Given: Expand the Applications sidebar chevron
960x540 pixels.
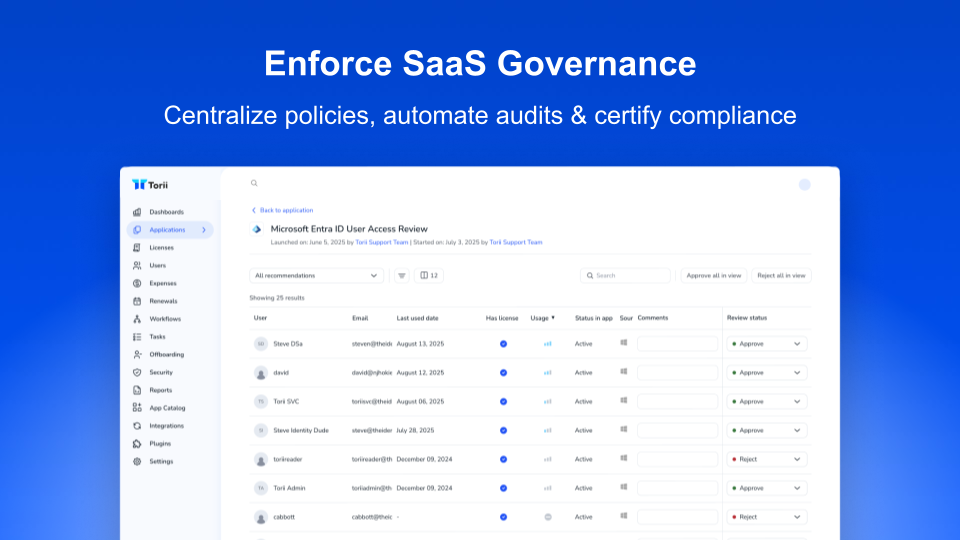Looking at the screenshot, I should [x=204, y=230].
